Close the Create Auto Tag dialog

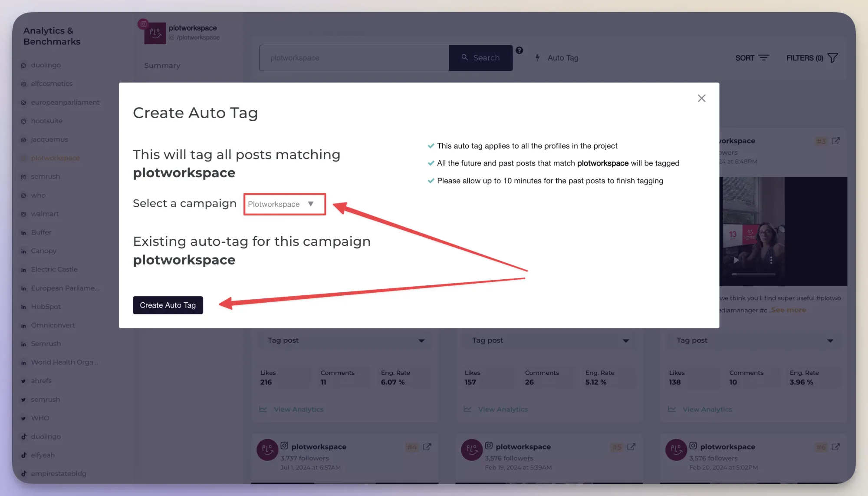(701, 98)
